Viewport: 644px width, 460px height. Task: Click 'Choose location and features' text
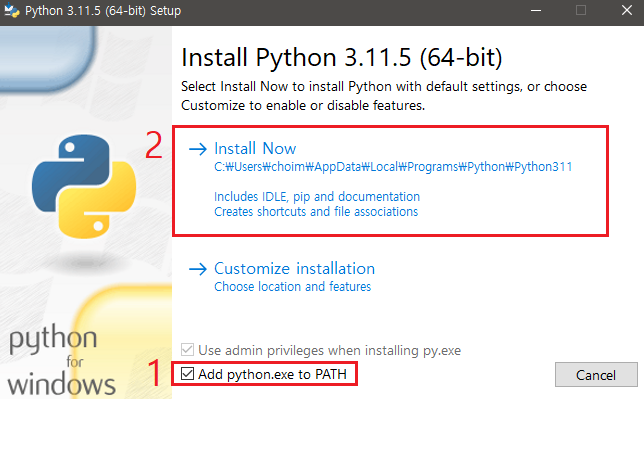coord(292,286)
